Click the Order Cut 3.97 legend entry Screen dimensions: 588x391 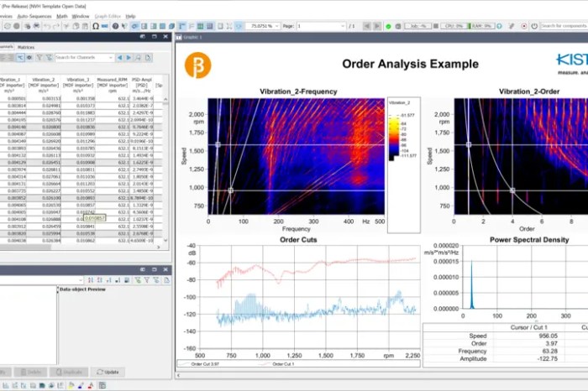click(x=205, y=364)
